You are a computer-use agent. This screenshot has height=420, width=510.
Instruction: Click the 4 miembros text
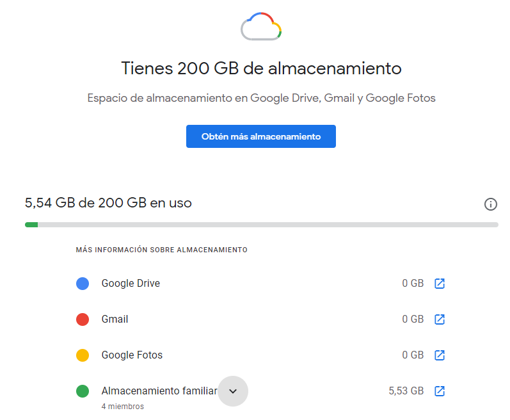coord(122,407)
